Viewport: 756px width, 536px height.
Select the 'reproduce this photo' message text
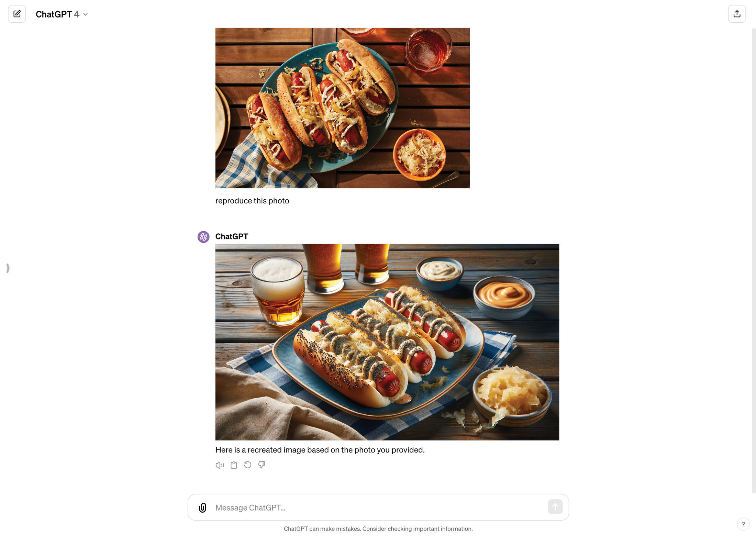click(x=252, y=201)
